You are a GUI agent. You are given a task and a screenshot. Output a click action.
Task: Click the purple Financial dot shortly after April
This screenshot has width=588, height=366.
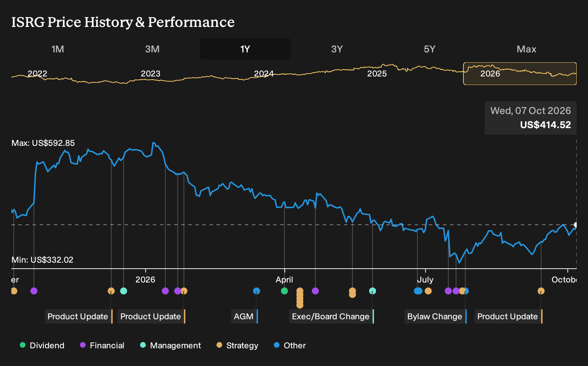(315, 291)
